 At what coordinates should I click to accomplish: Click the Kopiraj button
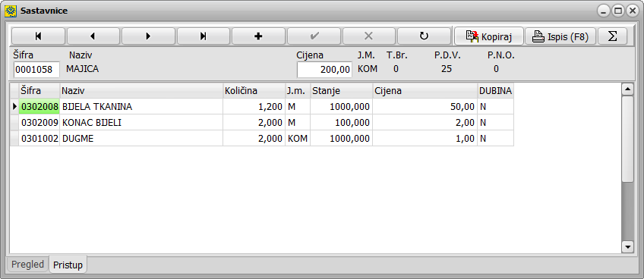point(489,36)
